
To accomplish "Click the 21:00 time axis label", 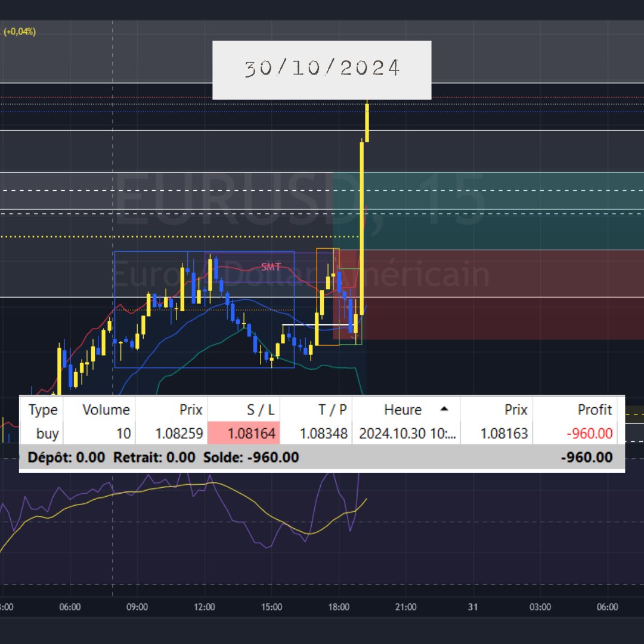I will click(406, 606).
